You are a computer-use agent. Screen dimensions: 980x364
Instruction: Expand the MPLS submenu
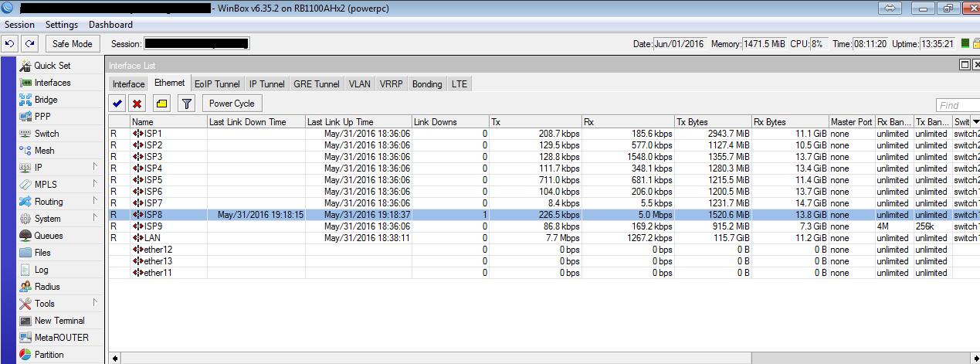95,184
